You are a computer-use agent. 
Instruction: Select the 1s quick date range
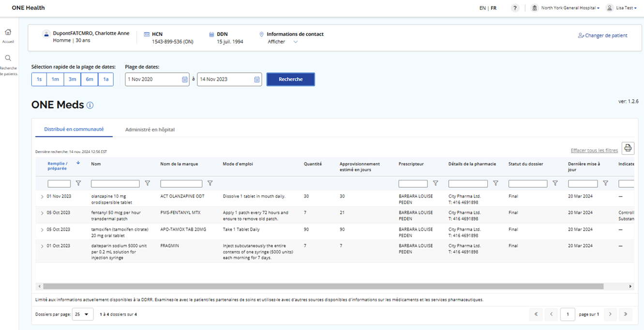click(x=39, y=79)
